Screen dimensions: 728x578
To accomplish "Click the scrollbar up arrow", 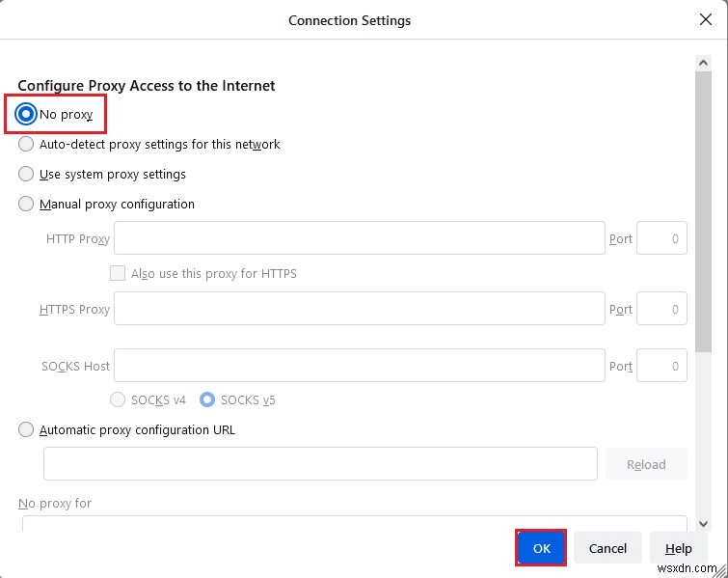I will (703, 63).
